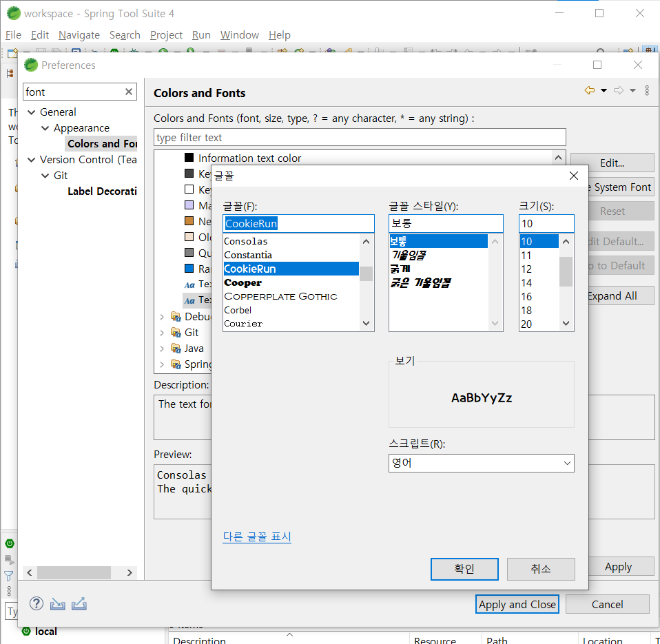Open the Help menu
The height and width of the screenshot is (644, 660).
pos(280,35)
